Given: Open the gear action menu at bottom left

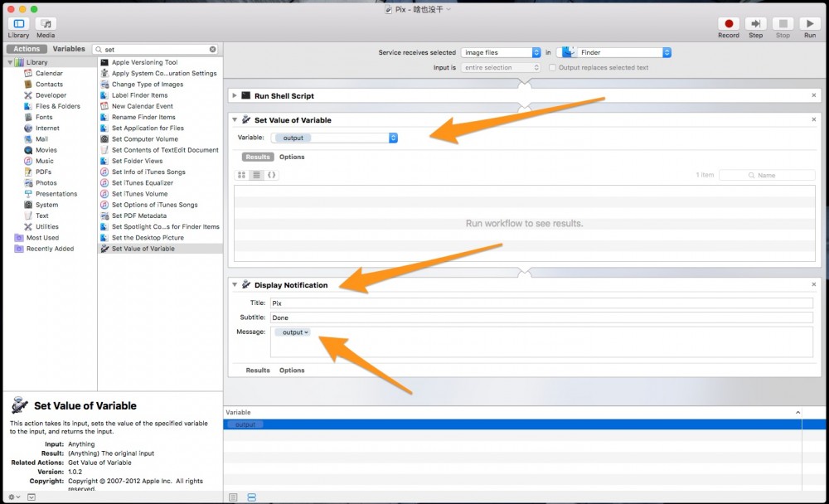Looking at the screenshot, I should (12, 497).
